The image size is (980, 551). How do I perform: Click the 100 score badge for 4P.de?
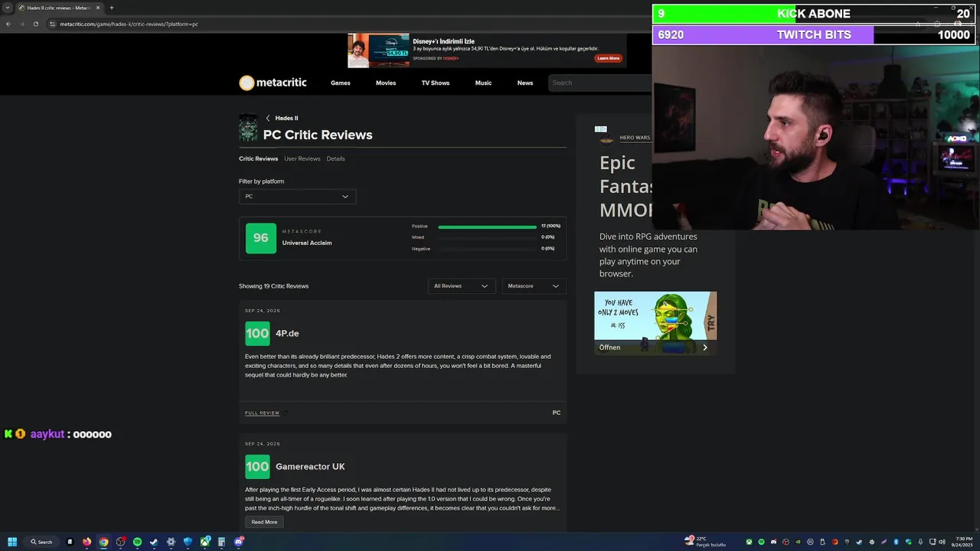click(257, 334)
